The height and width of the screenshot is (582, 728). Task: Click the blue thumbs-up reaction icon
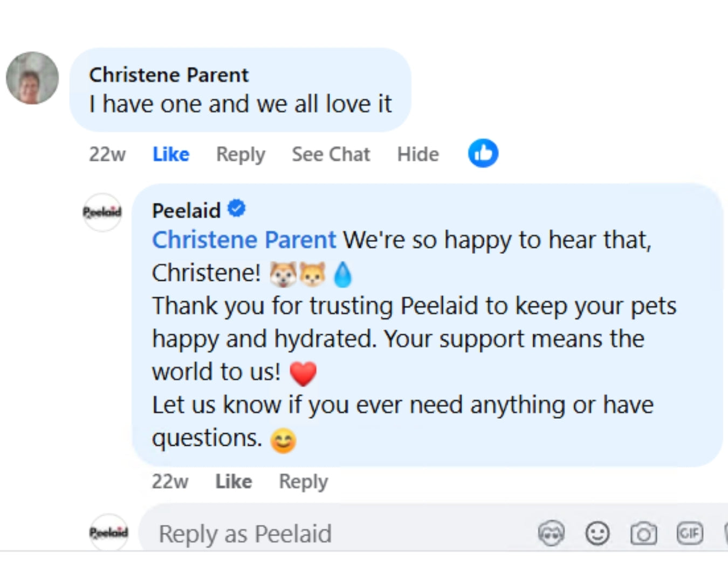click(x=483, y=154)
